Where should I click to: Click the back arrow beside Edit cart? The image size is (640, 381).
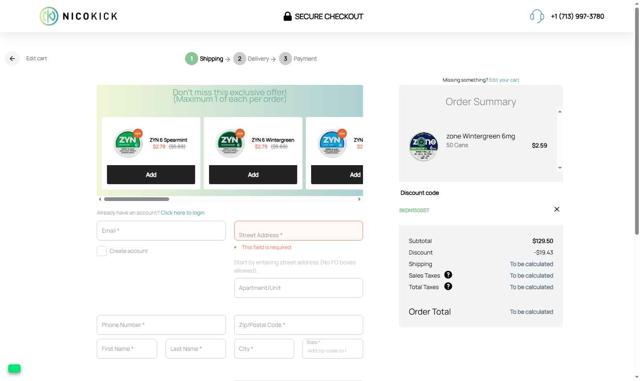click(12, 58)
